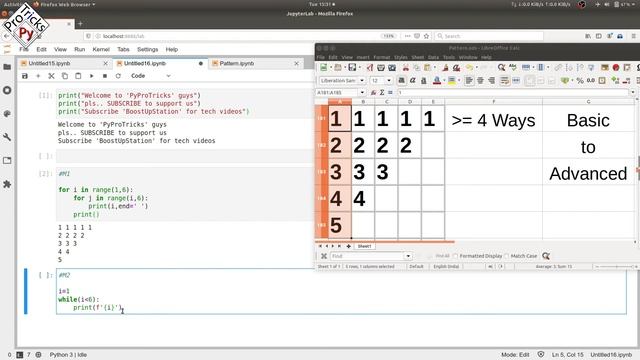
Task: Open the JupyterLab Help menu
Action: pyautogui.click(x=171, y=49)
